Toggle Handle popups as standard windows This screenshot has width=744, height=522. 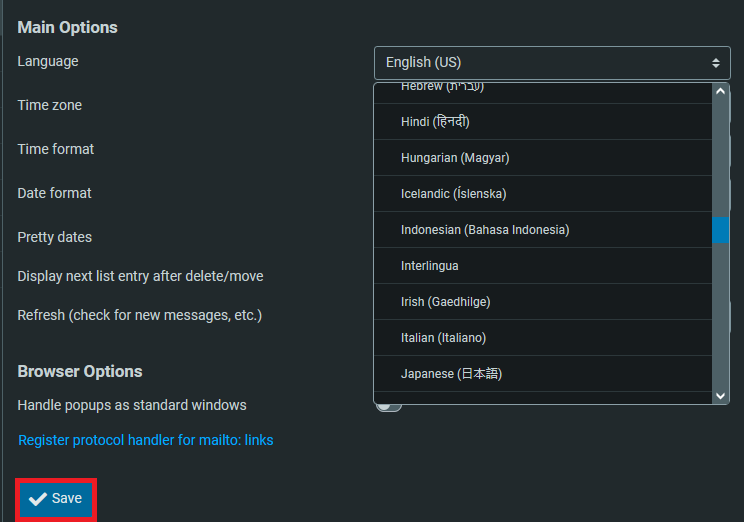(x=388, y=406)
